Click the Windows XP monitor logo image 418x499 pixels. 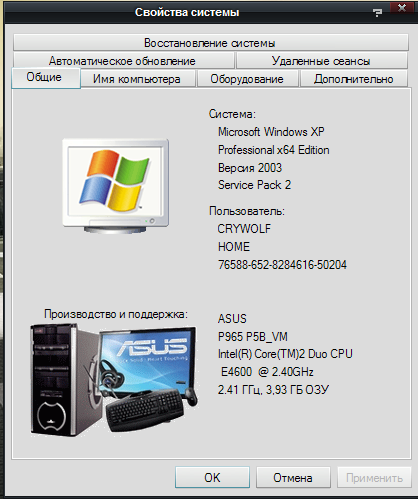tap(115, 186)
